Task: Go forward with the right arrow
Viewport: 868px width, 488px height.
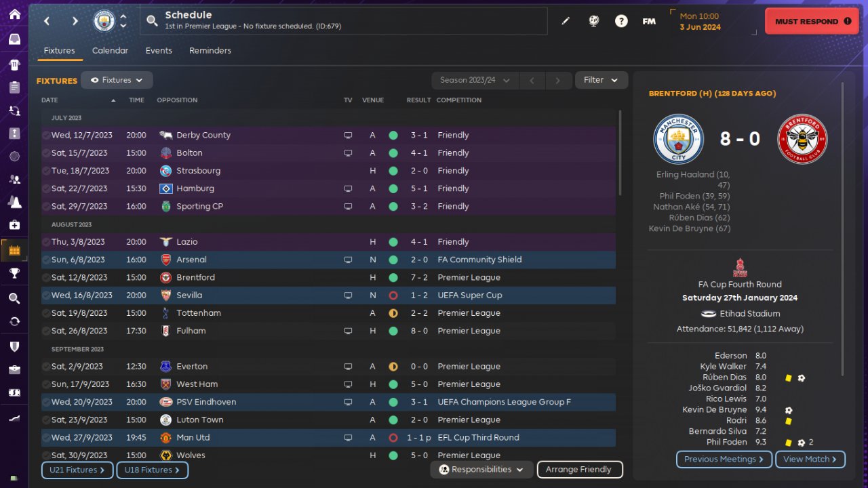Action: 75,21
